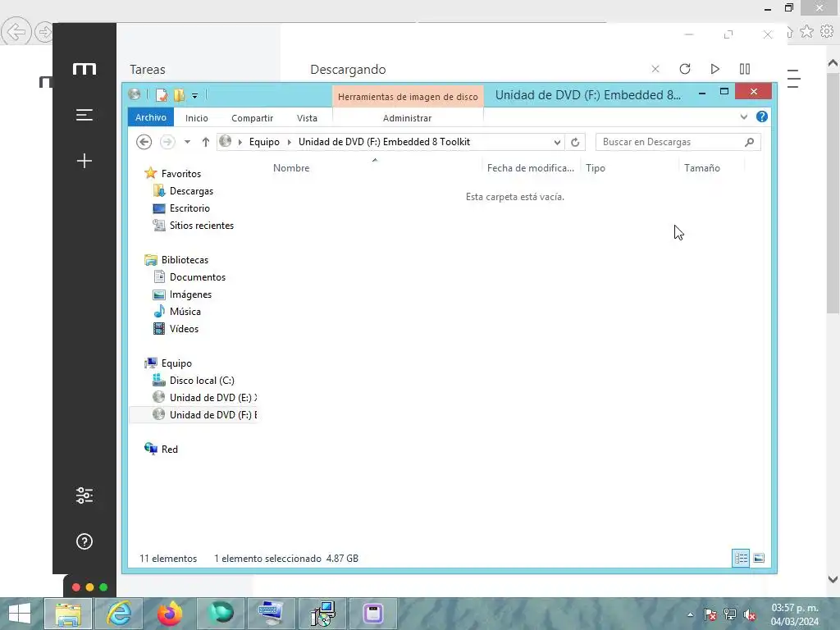Restart download with the refresh icon
This screenshot has width=840, height=630.
point(685,69)
